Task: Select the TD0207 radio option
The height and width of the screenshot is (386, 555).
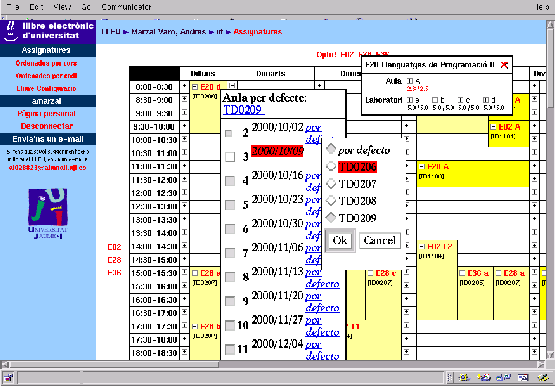Action: click(331, 183)
